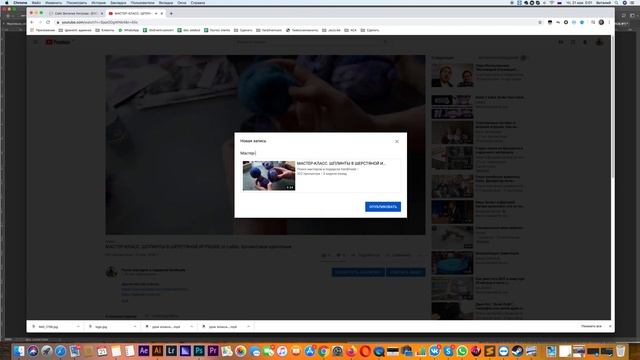
Task: Open the Приложения bookmarks shortcut
Action: pos(42,30)
